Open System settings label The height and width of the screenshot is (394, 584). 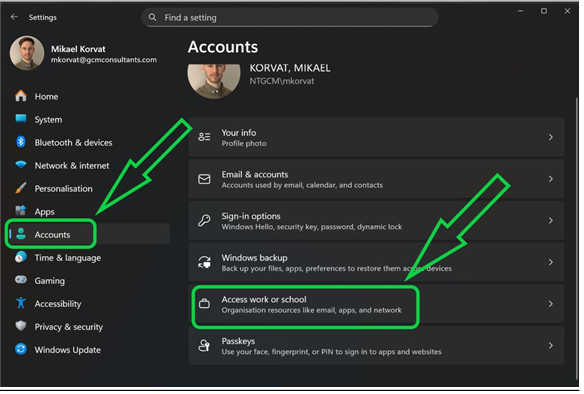48,120
